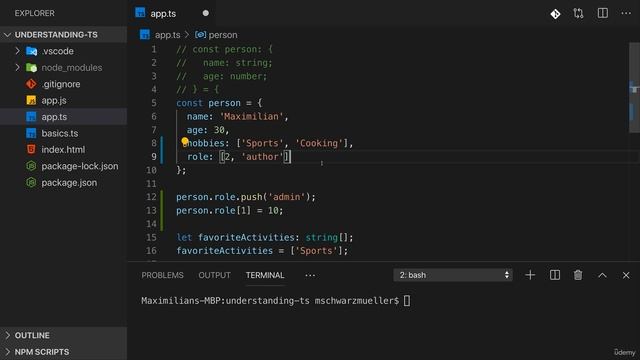Click the package-lock.json file icon

[x=31, y=166]
